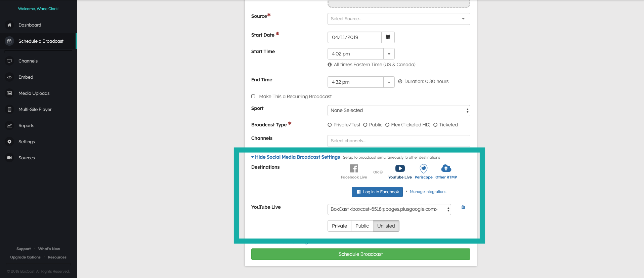Open the End Time dropdown arrow
This screenshot has width=644, height=278.
click(x=389, y=82)
